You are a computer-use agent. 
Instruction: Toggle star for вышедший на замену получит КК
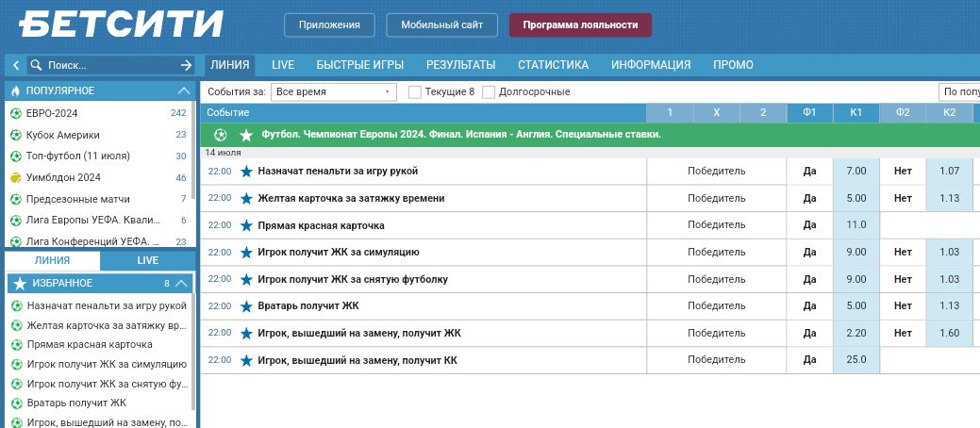[x=246, y=360]
